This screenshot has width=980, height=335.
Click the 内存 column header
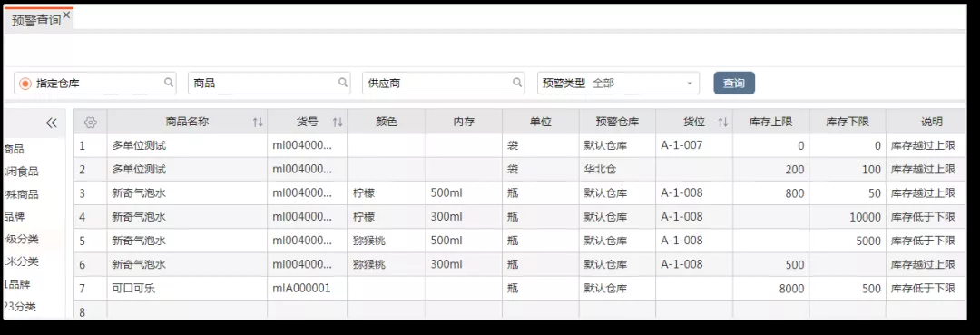[x=464, y=122]
